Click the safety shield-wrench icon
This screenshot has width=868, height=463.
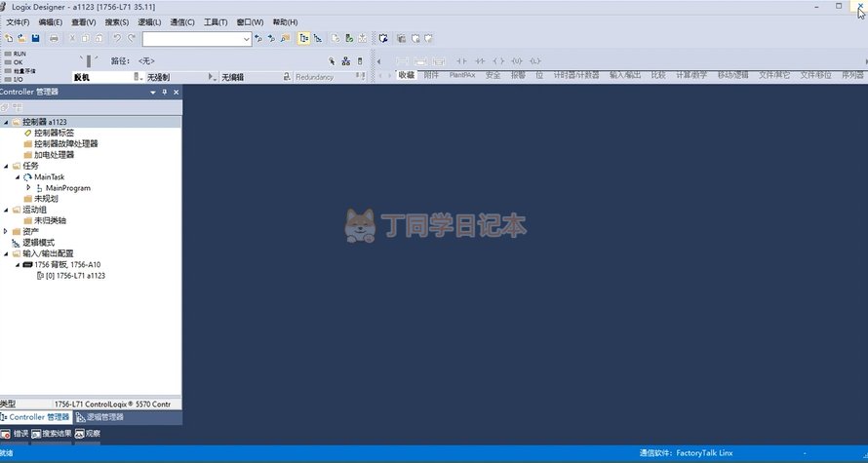pyautogui.click(x=383, y=38)
